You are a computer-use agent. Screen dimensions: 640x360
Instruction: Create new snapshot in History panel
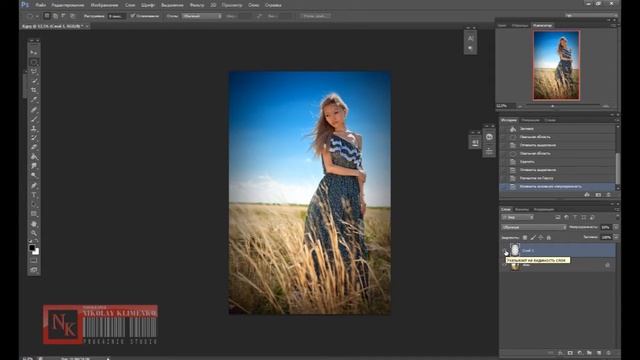[x=598, y=195]
